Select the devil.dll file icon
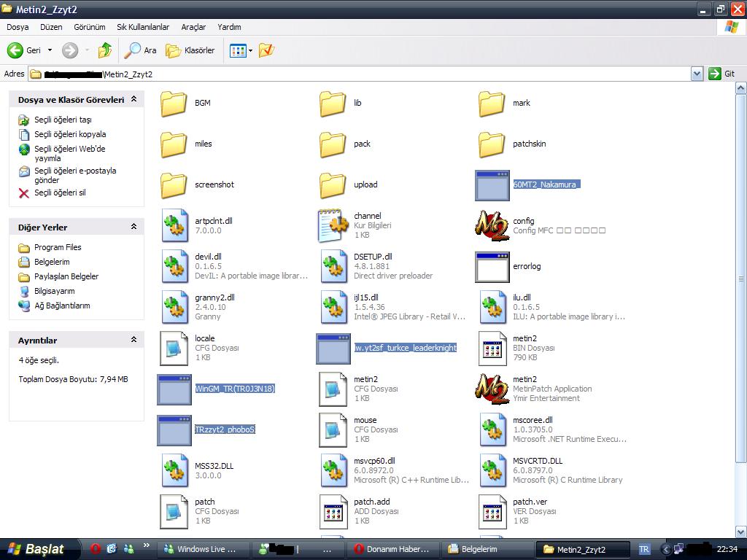 [174, 266]
